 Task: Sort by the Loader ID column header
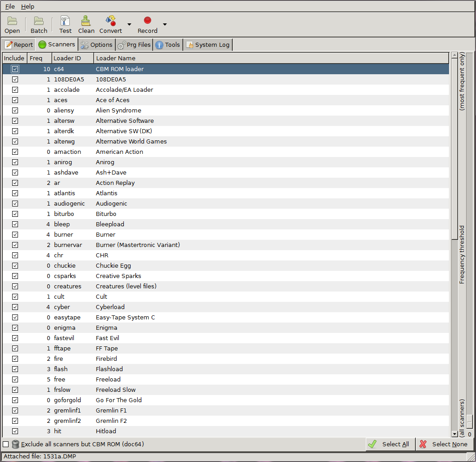point(72,58)
